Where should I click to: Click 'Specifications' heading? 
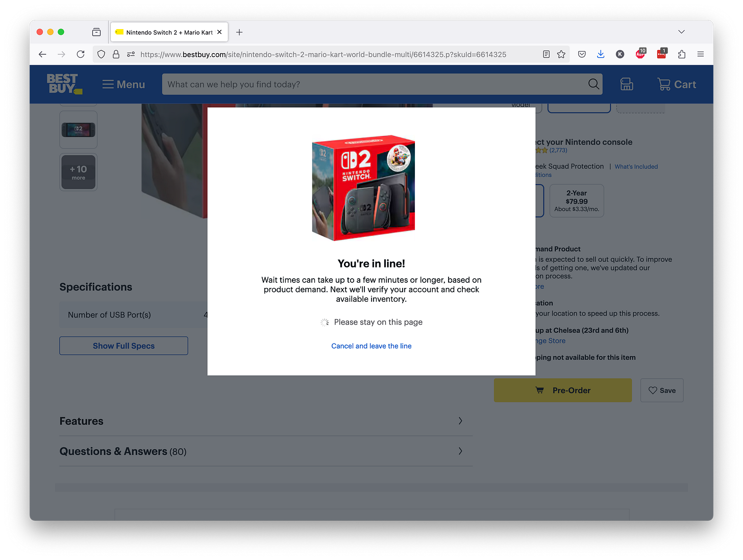pos(96,287)
